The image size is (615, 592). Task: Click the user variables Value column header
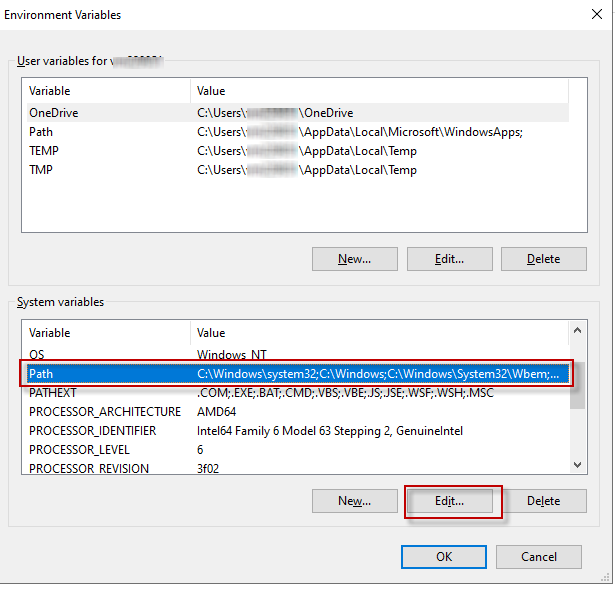[379, 91]
